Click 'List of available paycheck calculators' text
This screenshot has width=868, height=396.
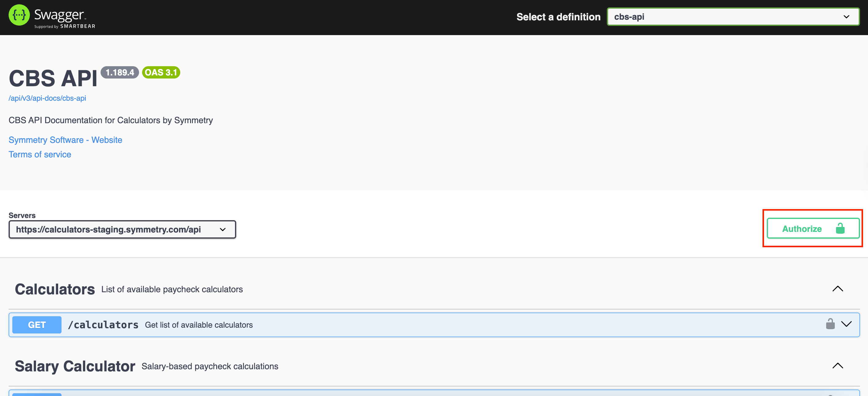172,289
